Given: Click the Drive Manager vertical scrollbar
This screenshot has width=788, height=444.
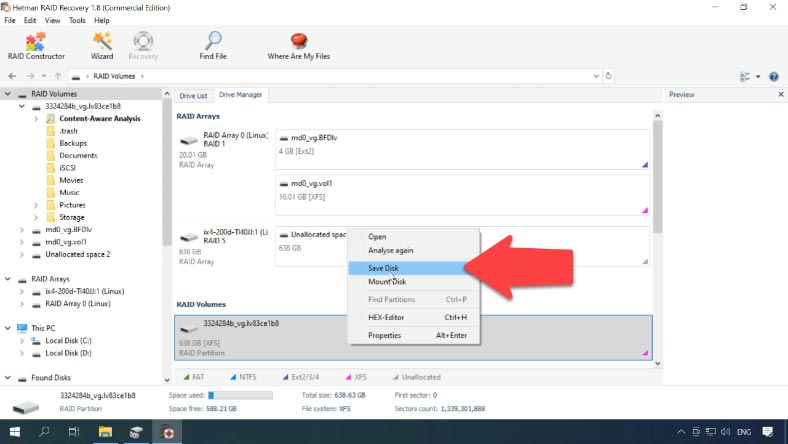Looking at the screenshot, I should click(x=657, y=176).
